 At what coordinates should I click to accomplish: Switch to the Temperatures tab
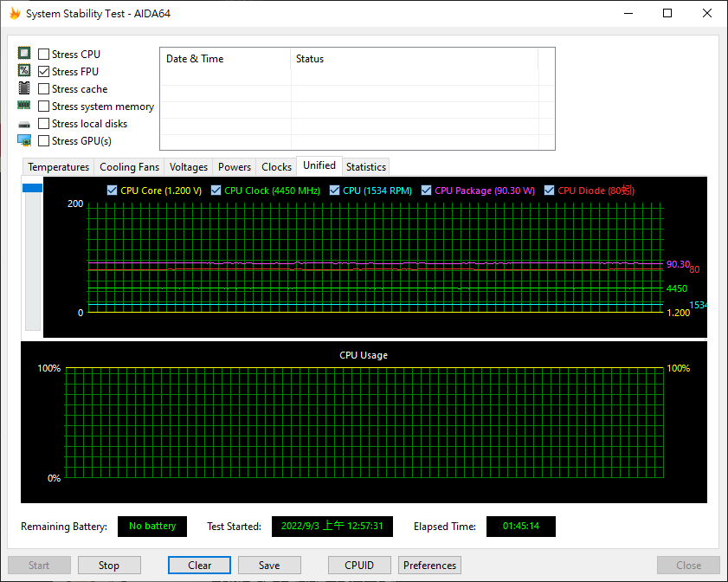tap(58, 166)
